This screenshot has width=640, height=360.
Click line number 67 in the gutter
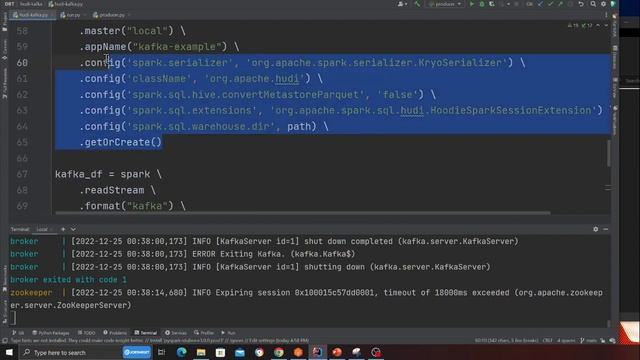(x=22, y=174)
